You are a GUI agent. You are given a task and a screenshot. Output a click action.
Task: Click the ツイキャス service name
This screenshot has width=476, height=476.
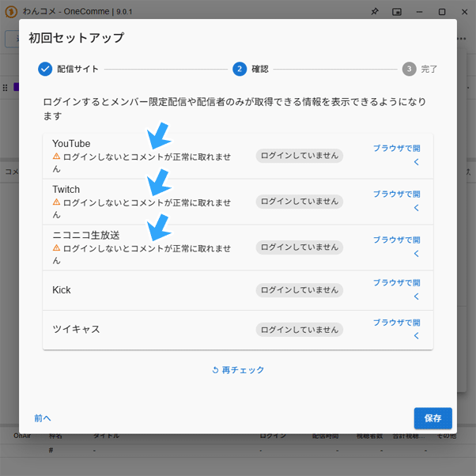pos(76,329)
